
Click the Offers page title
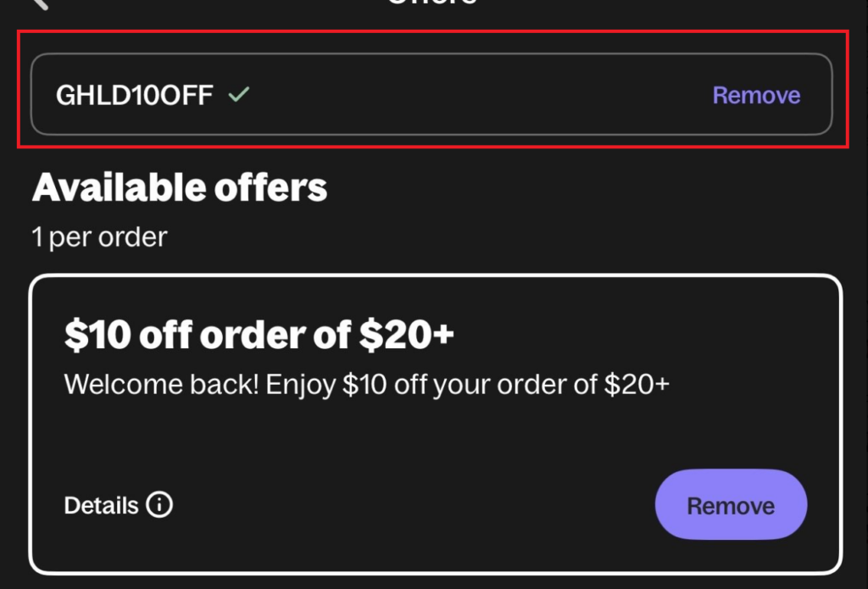(x=432, y=3)
